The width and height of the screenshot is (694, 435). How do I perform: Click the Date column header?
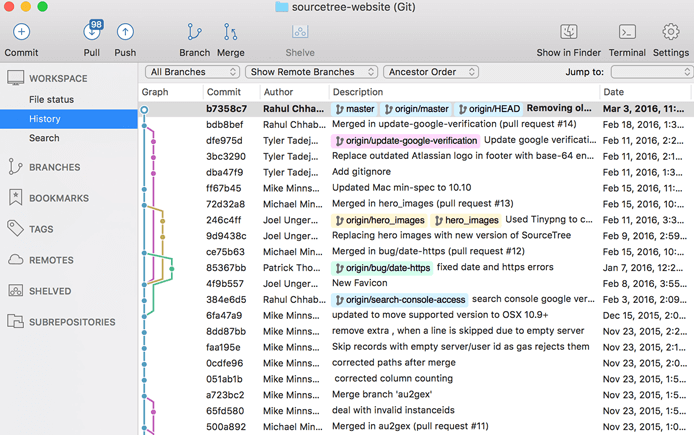613,92
